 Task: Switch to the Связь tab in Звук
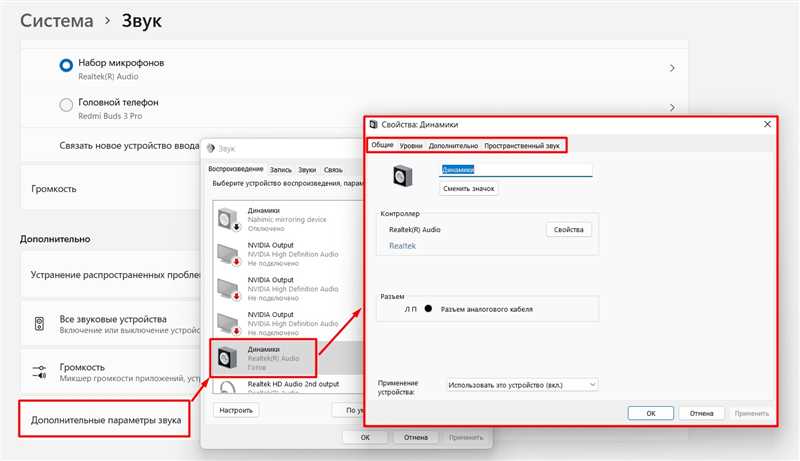pyautogui.click(x=333, y=170)
